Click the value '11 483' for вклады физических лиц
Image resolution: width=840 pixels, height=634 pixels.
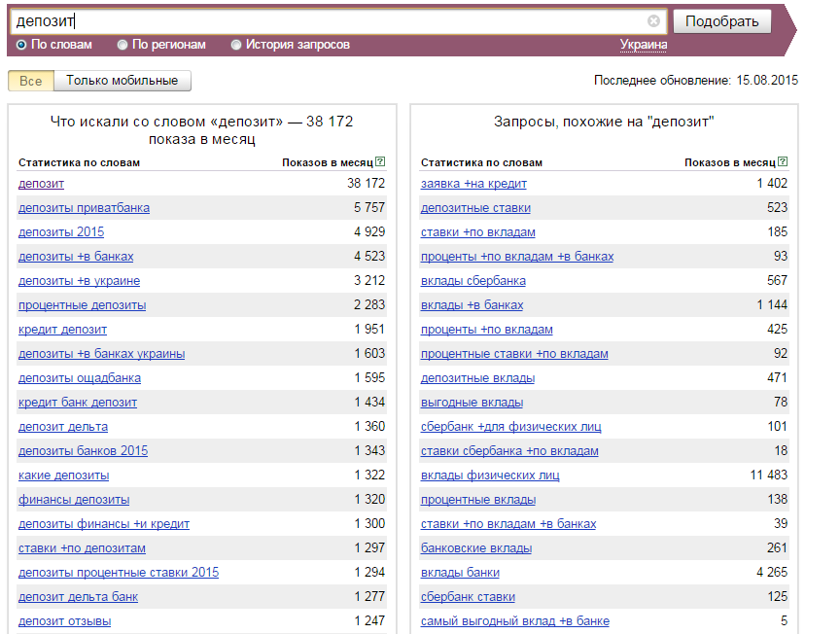pyautogui.click(x=769, y=475)
